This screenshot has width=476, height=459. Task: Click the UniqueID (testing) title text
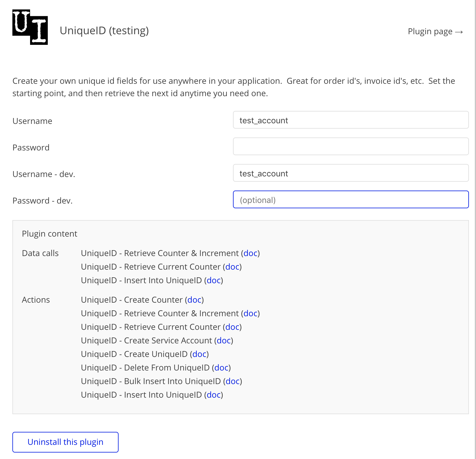click(x=104, y=31)
